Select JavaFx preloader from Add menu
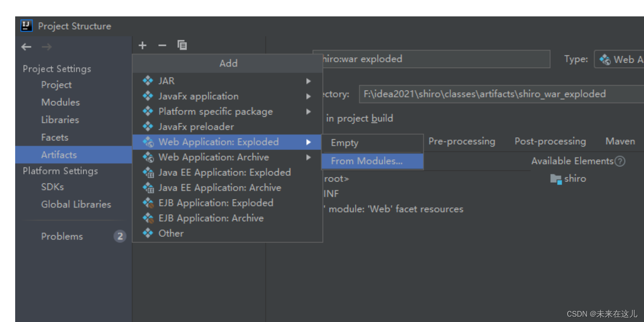The image size is (644, 322). coord(227,127)
